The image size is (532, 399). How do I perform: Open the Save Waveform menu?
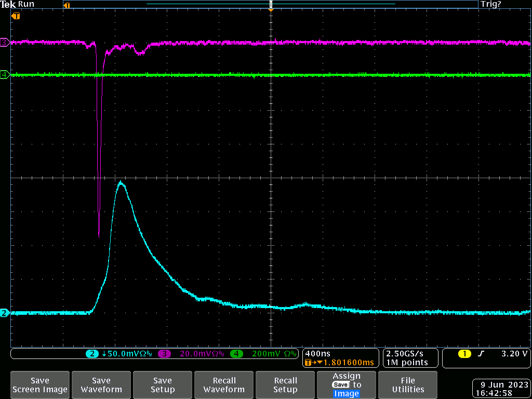pos(101,384)
